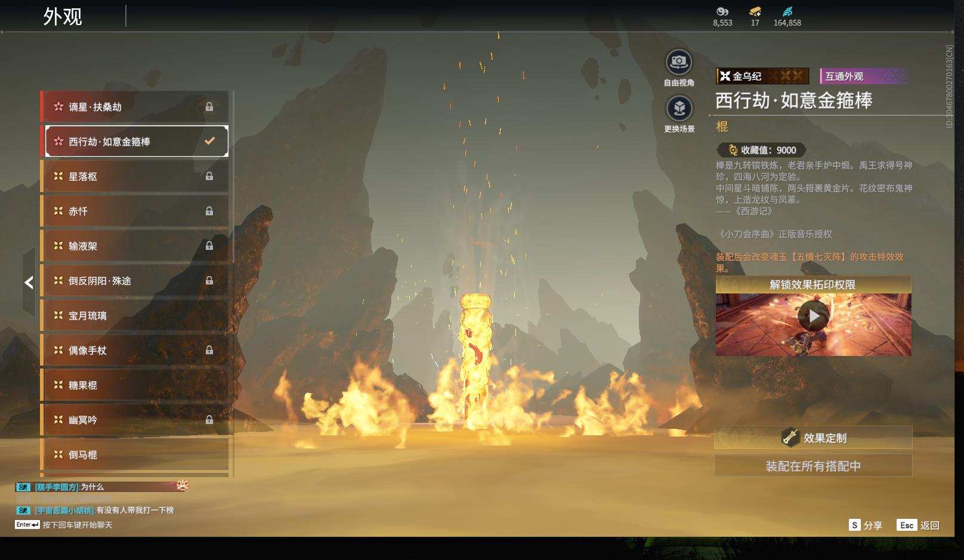Click the emoji sticker in the chat message
Screen dimensions: 964x560
click(x=182, y=485)
